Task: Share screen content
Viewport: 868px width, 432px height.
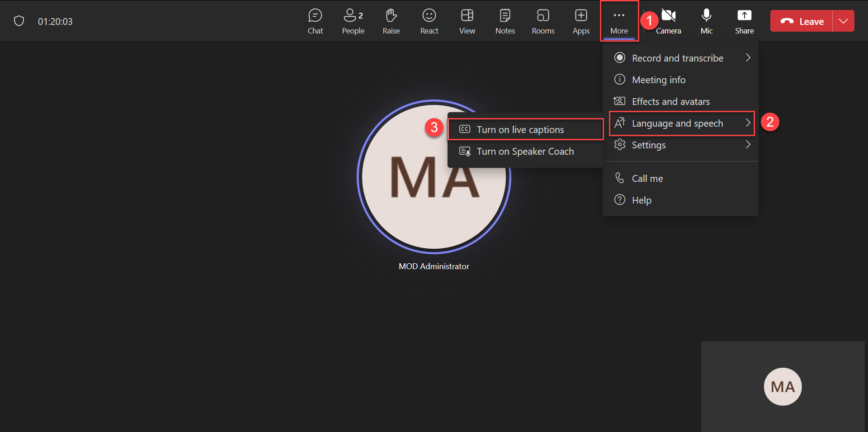Action: pyautogui.click(x=744, y=21)
